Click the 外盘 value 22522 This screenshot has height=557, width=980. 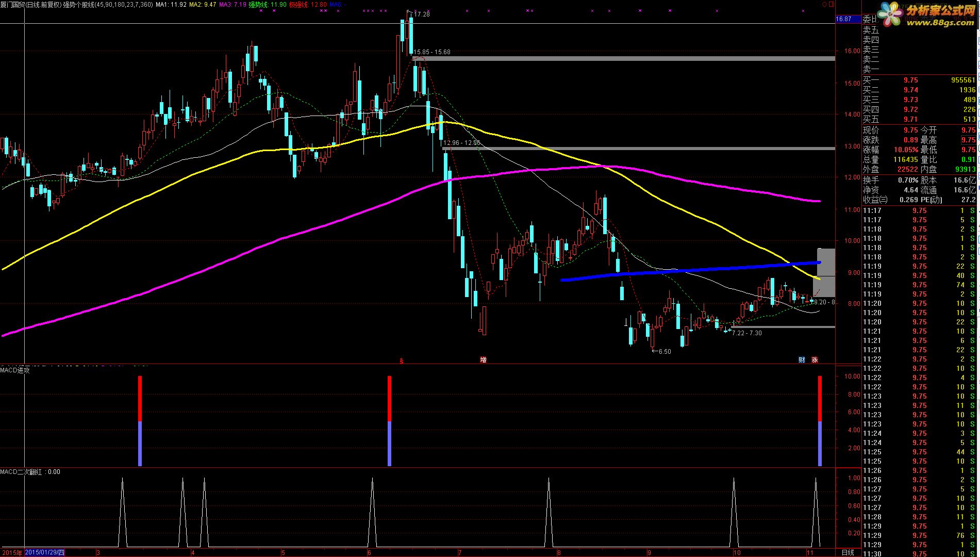coord(908,169)
